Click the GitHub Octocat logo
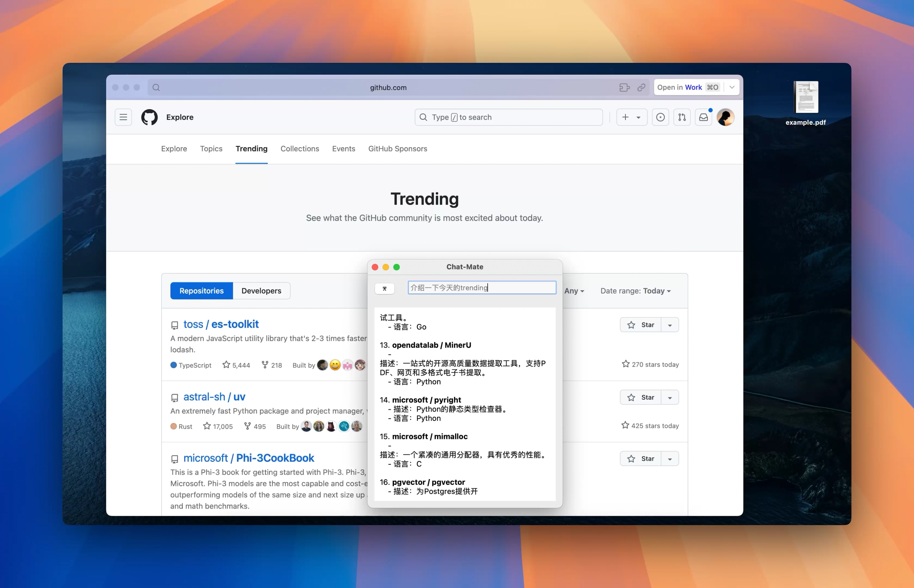914x588 pixels. [x=149, y=117]
